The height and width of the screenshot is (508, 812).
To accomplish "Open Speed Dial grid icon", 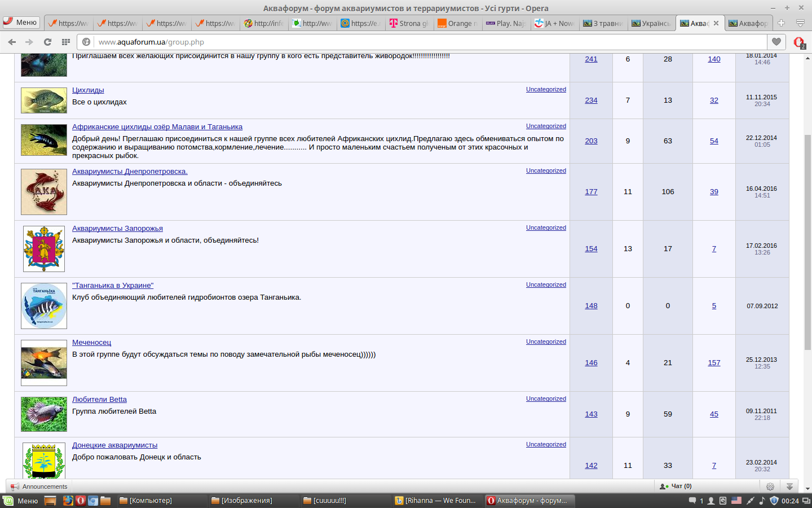I will click(66, 42).
